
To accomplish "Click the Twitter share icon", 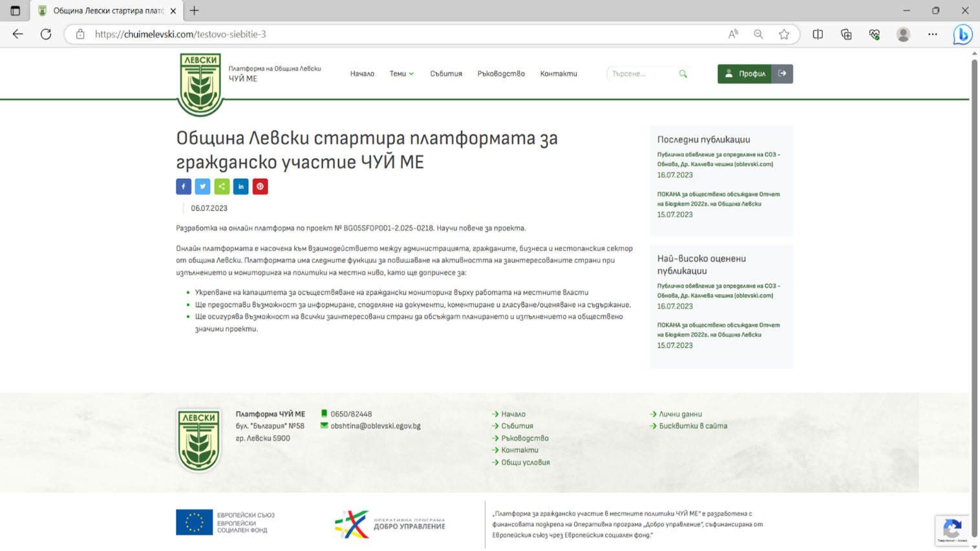I will pyautogui.click(x=202, y=187).
